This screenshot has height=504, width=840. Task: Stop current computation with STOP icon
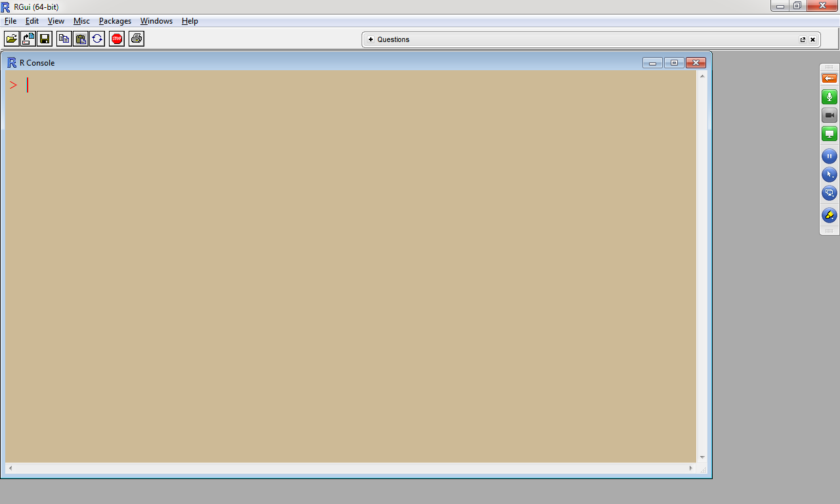117,39
